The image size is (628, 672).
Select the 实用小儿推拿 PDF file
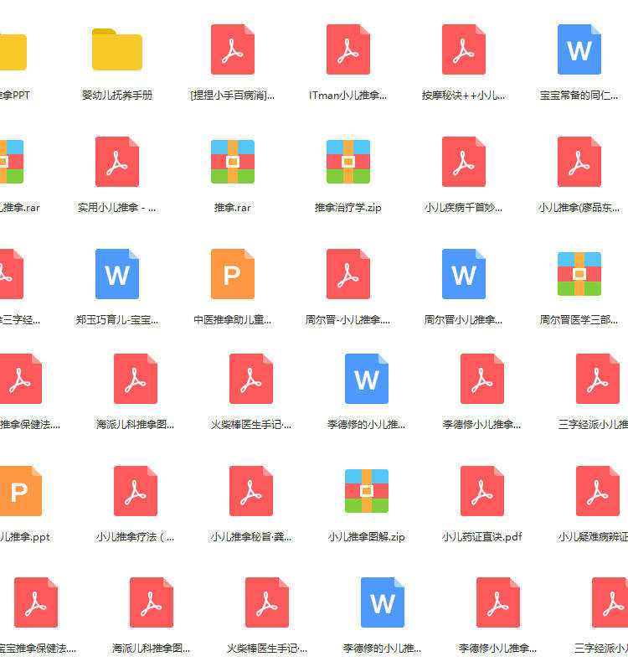pos(117,162)
